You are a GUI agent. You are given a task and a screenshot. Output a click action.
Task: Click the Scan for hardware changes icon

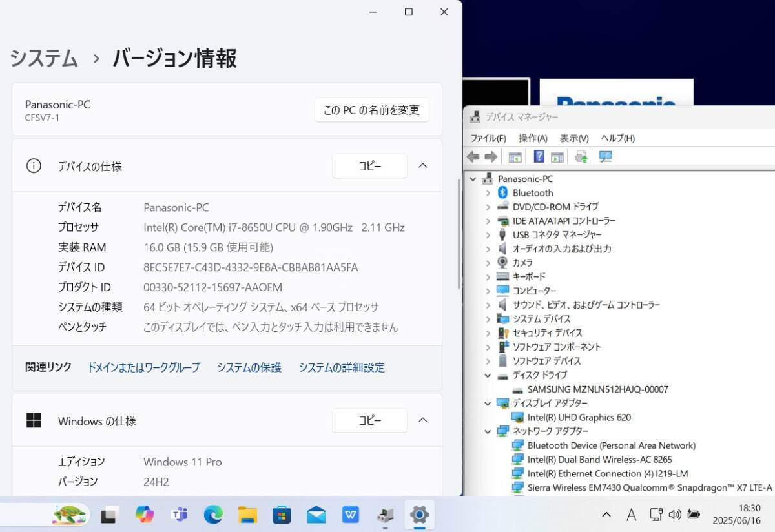pyautogui.click(x=604, y=156)
